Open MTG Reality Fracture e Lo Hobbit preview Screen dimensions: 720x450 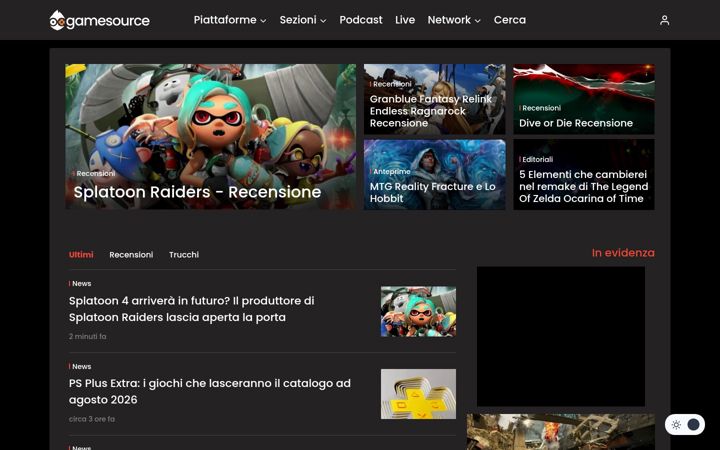pos(433,192)
